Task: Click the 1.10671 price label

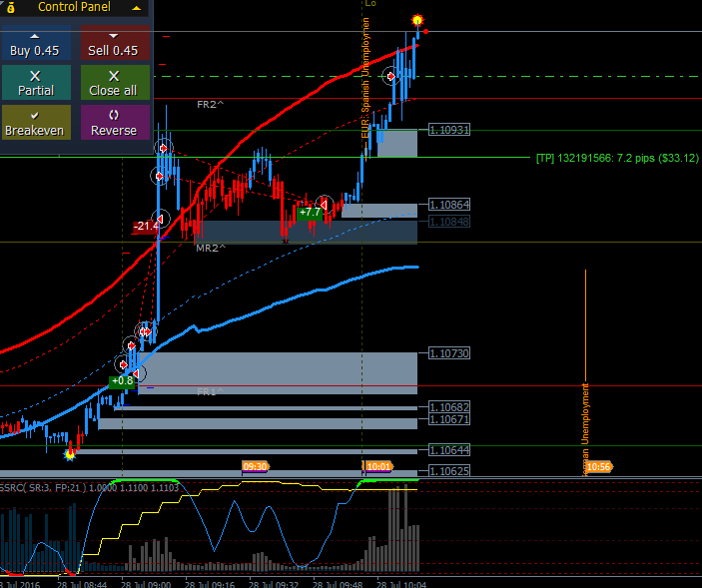Action: pos(449,419)
